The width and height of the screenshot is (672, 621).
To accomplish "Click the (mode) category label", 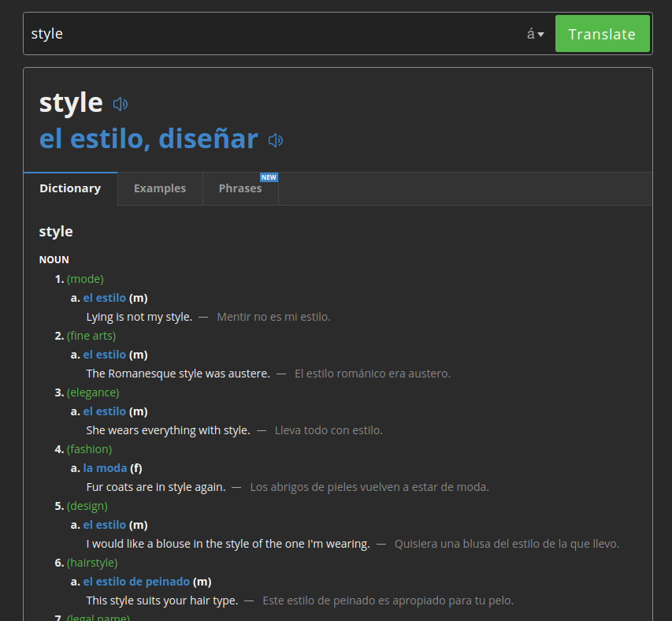I will tap(85, 278).
